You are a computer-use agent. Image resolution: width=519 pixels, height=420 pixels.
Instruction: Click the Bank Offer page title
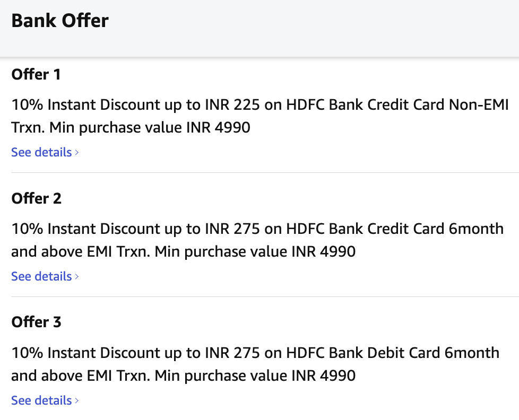[60, 21]
